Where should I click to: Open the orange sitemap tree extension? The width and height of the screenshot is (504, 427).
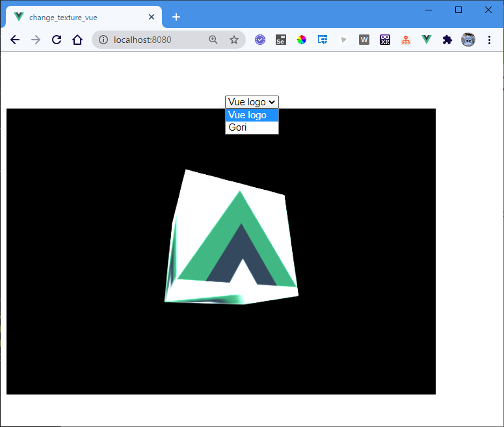(406, 40)
